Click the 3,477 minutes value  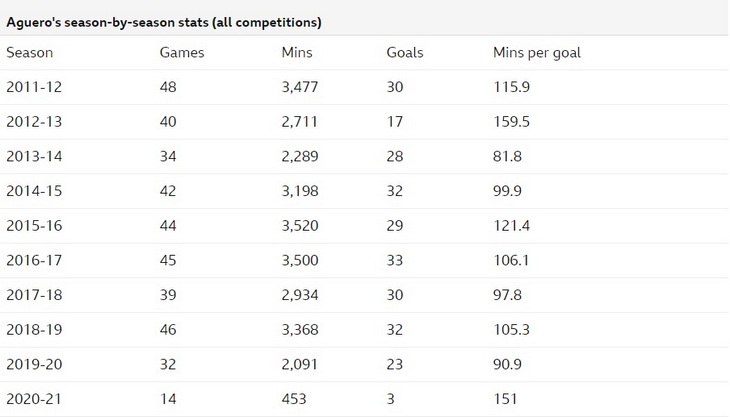pyautogui.click(x=302, y=88)
